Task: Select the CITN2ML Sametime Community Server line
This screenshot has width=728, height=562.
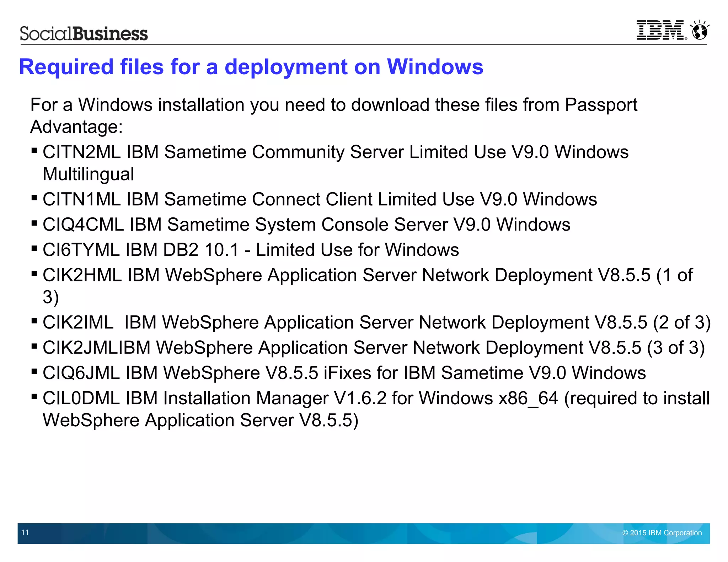Action: pos(336,163)
